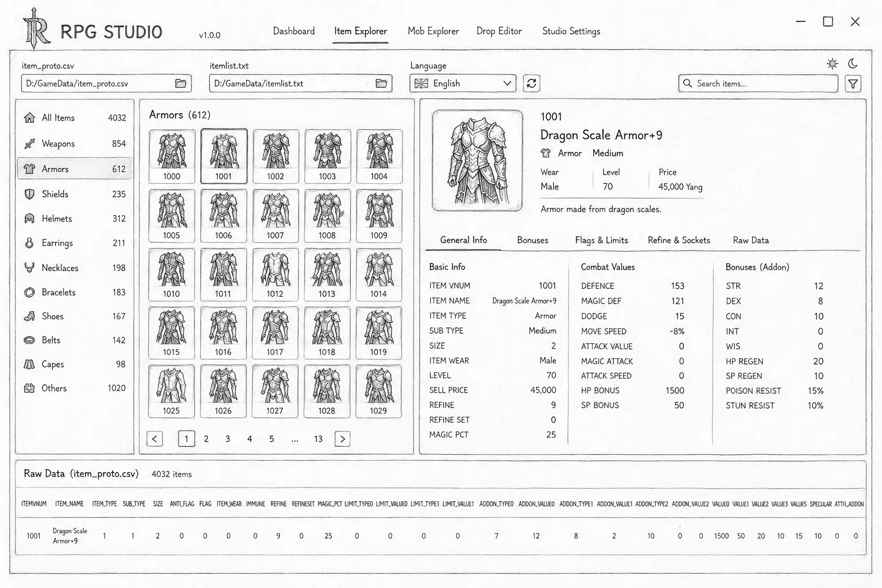
Task: Open Item Explorer tab
Action: (361, 31)
